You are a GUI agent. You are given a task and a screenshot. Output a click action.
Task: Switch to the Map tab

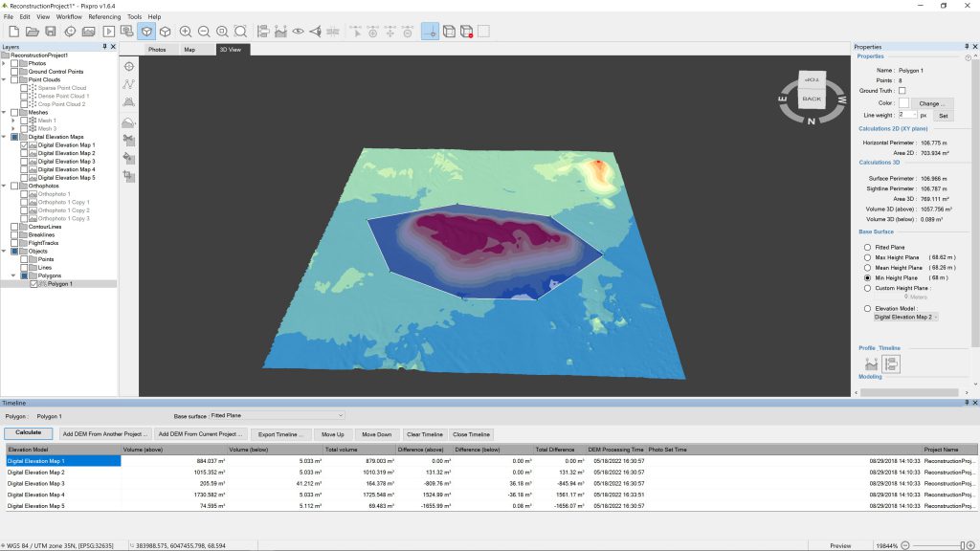click(188, 51)
